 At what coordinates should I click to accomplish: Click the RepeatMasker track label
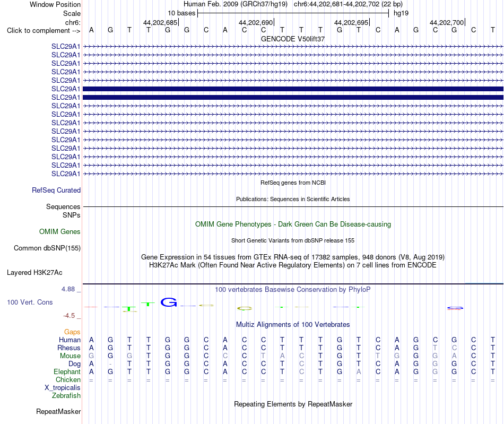coord(58,412)
